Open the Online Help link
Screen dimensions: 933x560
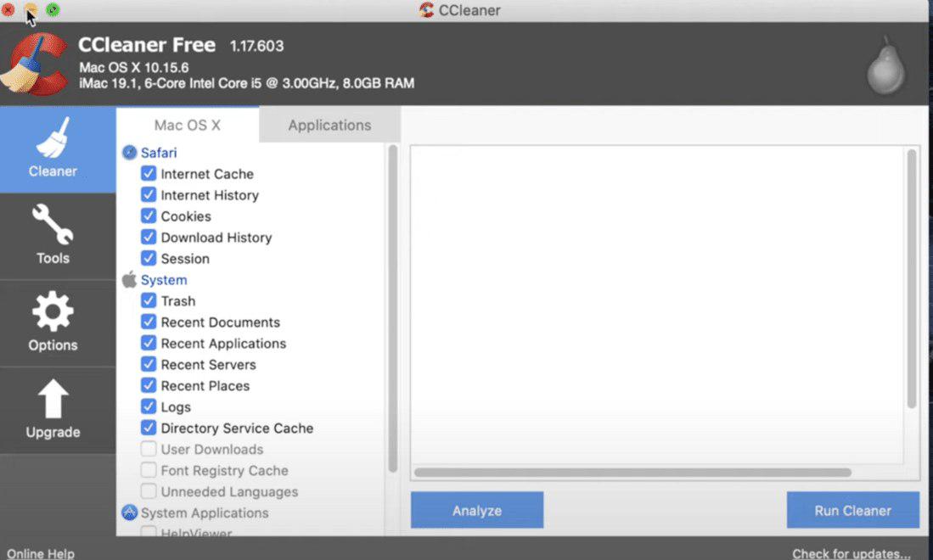pos(41,553)
